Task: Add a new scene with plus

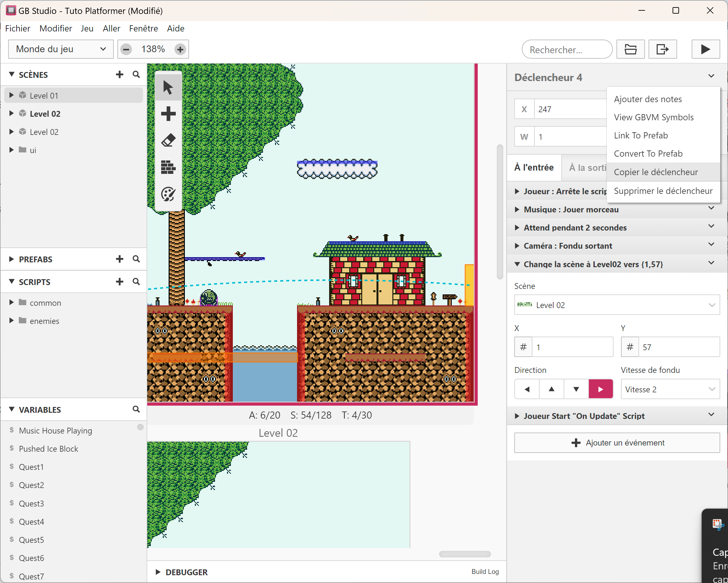Action: coord(119,75)
